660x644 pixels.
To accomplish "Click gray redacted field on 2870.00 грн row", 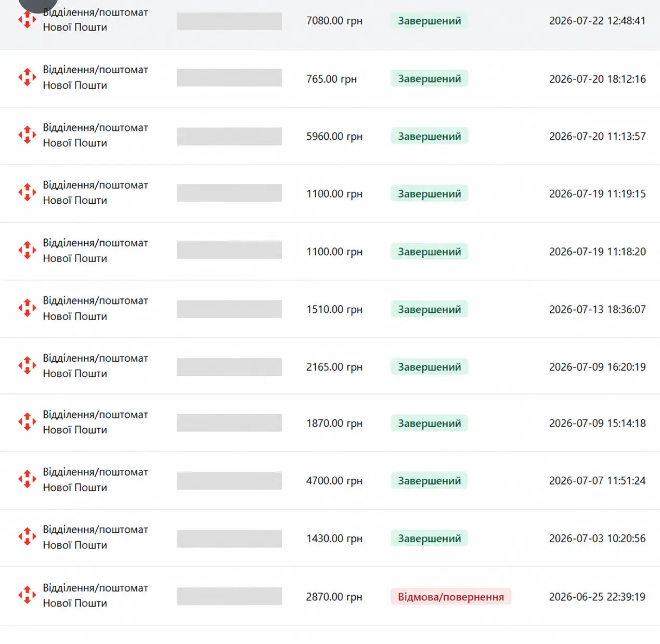I will (x=229, y=596).
